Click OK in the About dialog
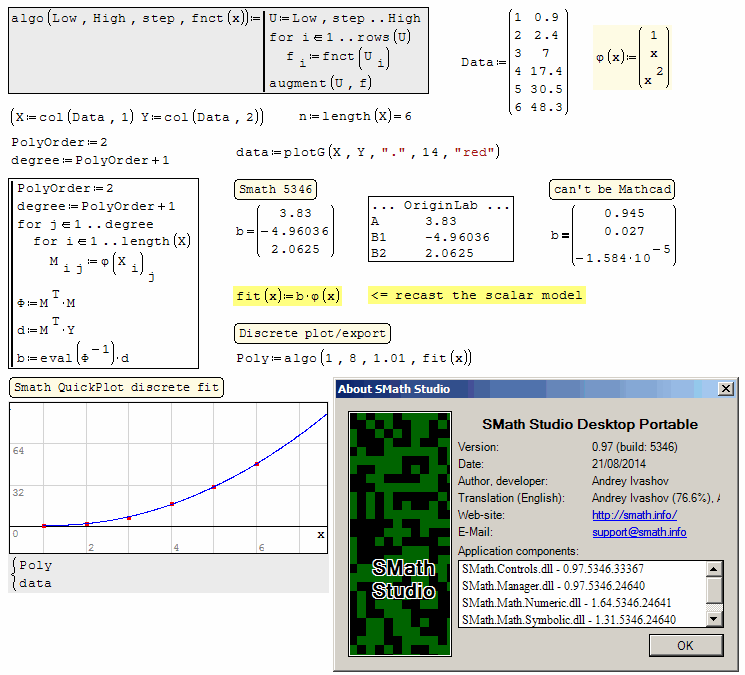This screenshot has width=745, height=675. point(685,646)
